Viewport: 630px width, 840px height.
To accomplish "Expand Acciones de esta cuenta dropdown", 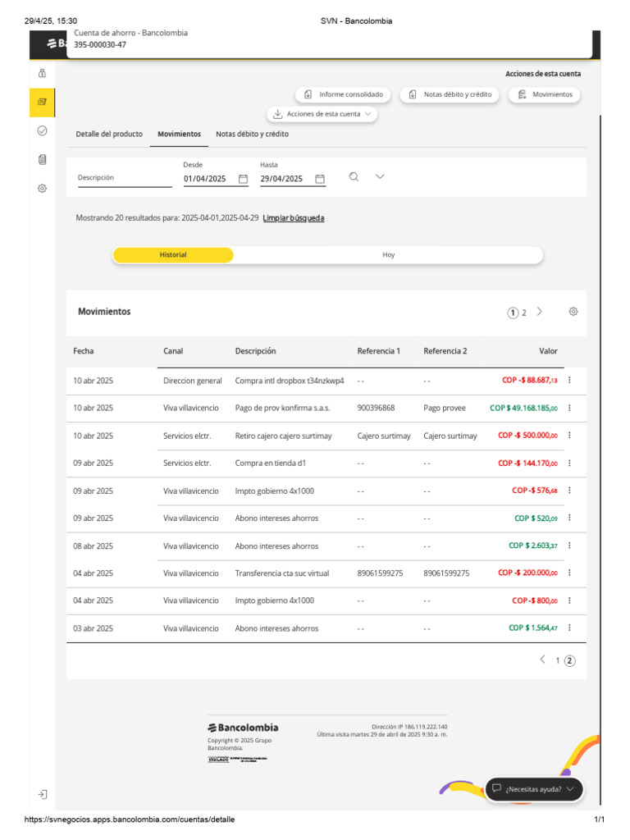I will click(x=322, y=114).
